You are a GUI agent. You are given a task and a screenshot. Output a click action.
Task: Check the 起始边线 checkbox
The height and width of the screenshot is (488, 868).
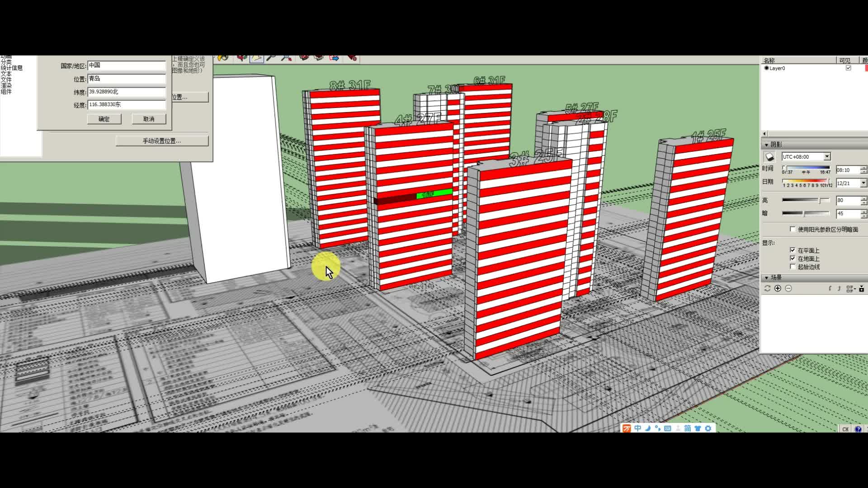[x=793, y=267]
